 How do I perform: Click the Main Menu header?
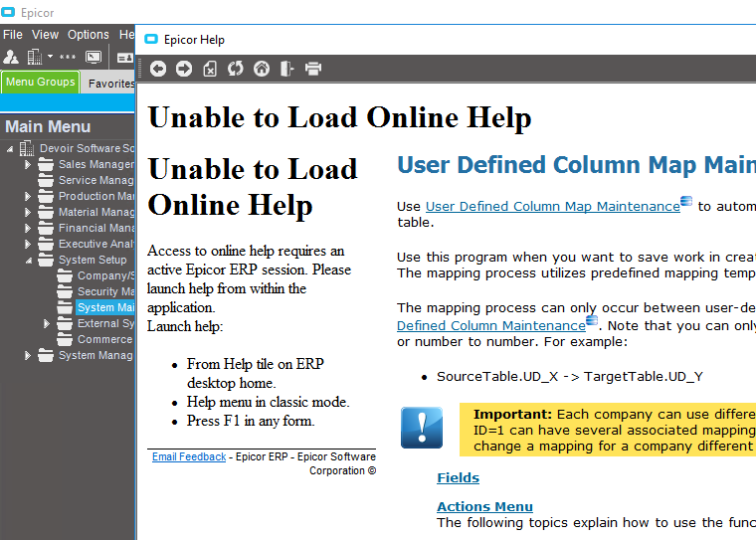pos(48,127)
